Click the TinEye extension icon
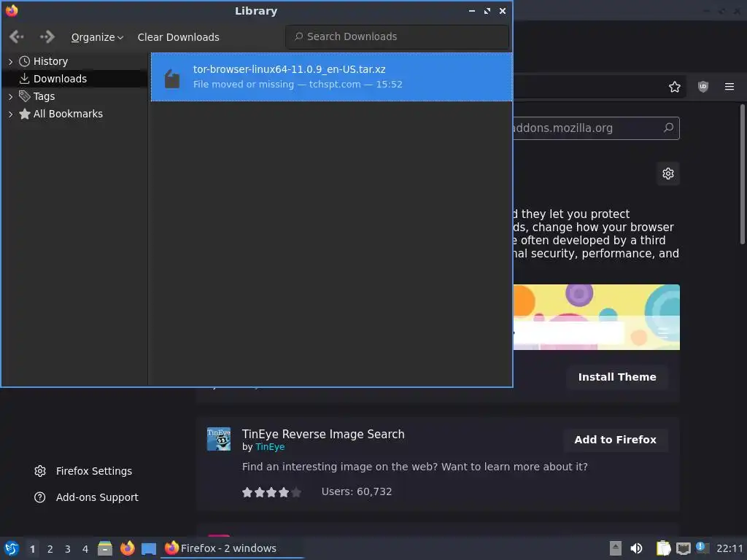The image size is (747, 560). 219,439
